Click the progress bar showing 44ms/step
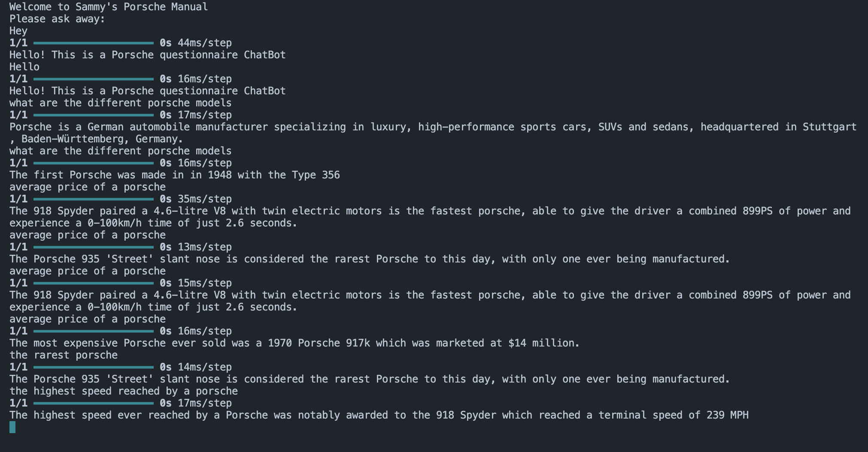868x452 pixels. click(93, 43)
